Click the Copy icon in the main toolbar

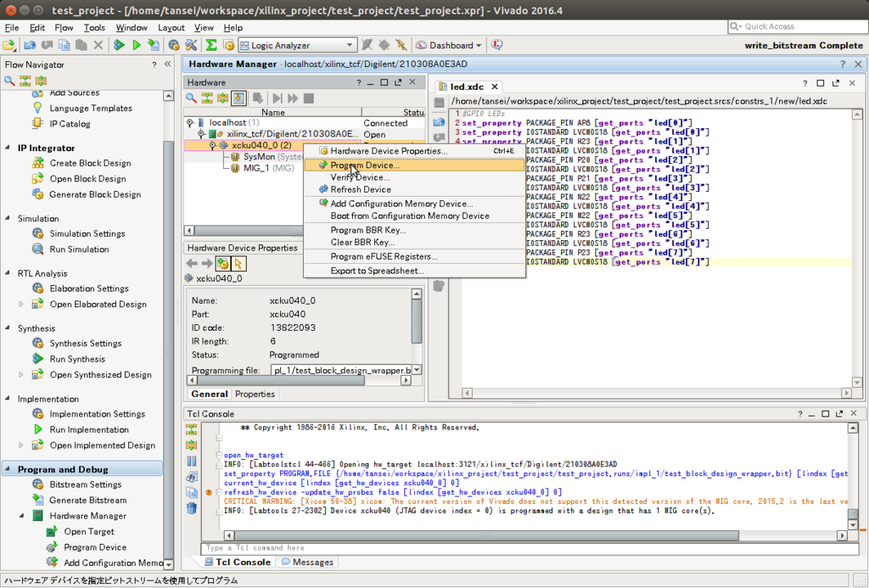tap(64, 46)
